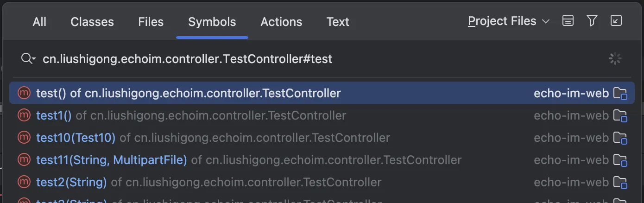
Task: Click the method icon beside test10(Test10)
Action: (x=24, y=138)
